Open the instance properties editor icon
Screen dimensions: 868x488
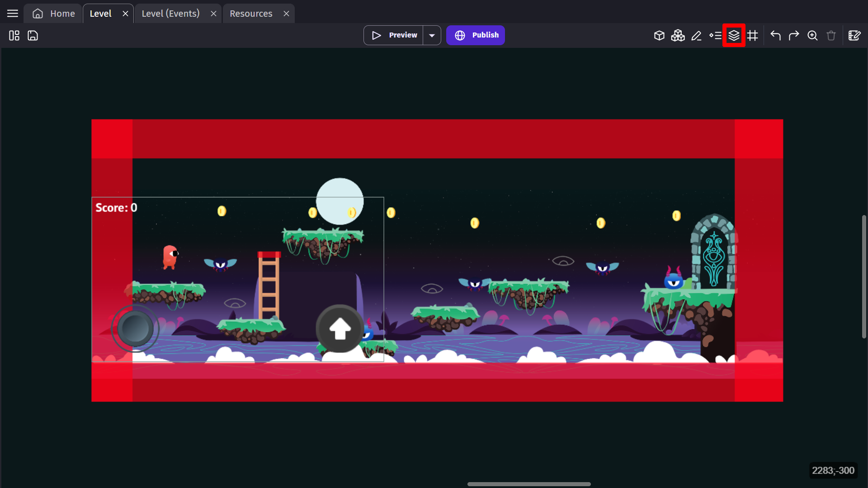point(696,35)
